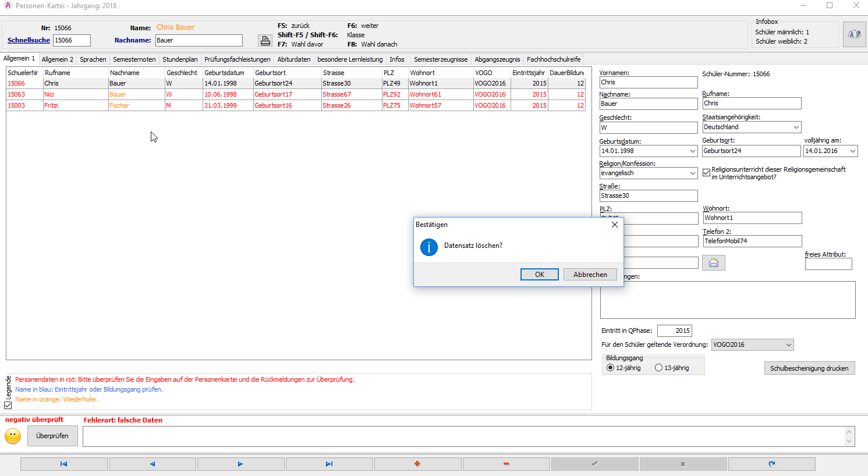Toggle the Legende checkbox

pos(8,405)
